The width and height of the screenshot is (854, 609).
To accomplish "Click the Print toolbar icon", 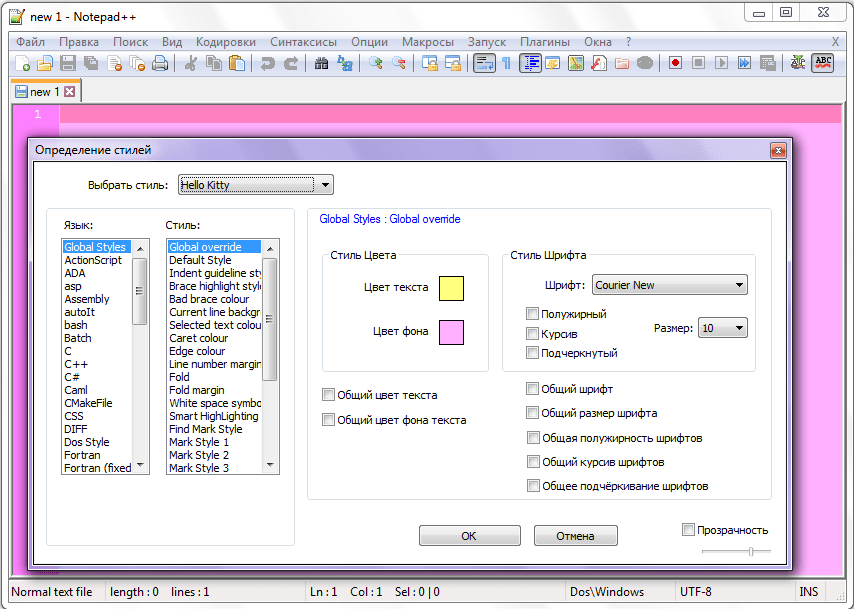I will click(159, 63).
